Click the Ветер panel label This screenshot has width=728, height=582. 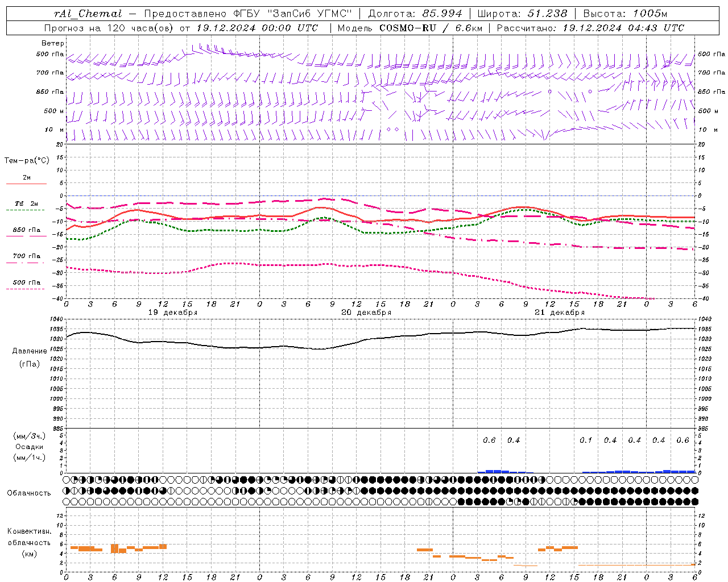click(53, 43)
